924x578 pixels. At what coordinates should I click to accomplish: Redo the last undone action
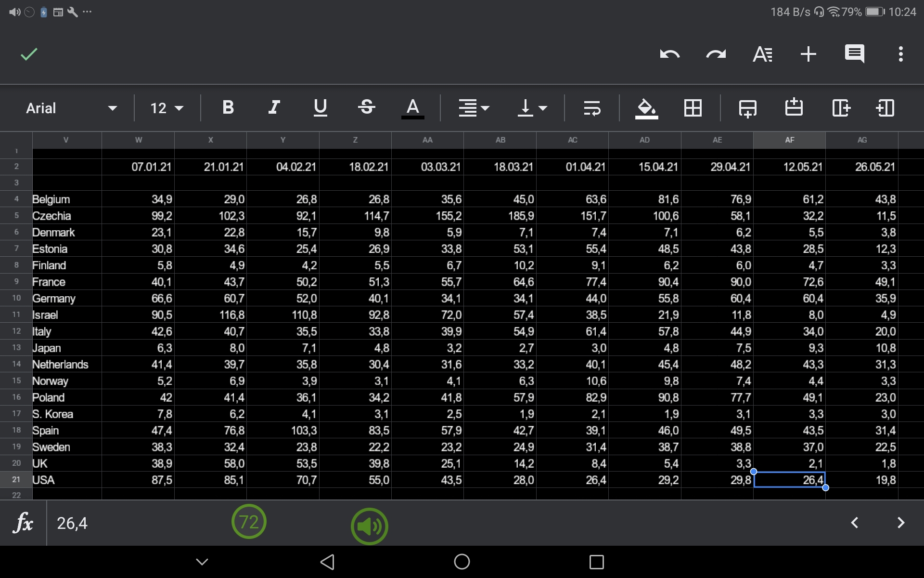(716, 54)
